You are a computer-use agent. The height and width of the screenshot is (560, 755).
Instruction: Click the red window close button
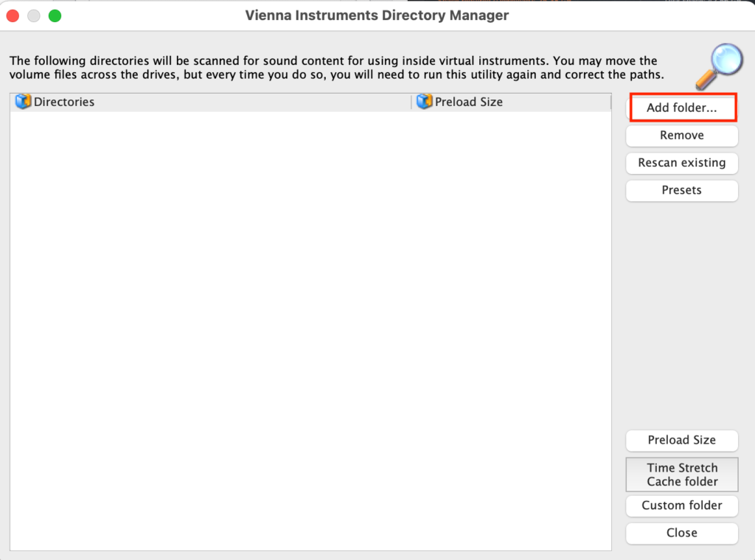pyautogui.click(x=13, y=16)
